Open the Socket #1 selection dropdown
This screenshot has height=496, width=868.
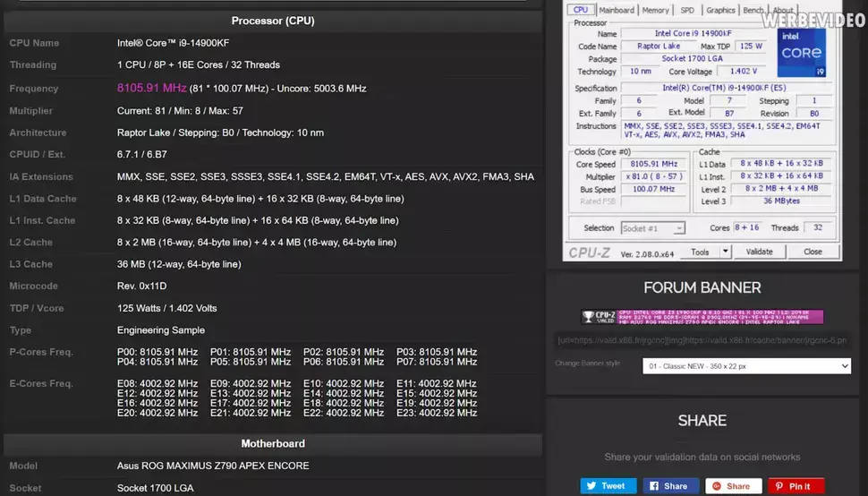[652, 228]
